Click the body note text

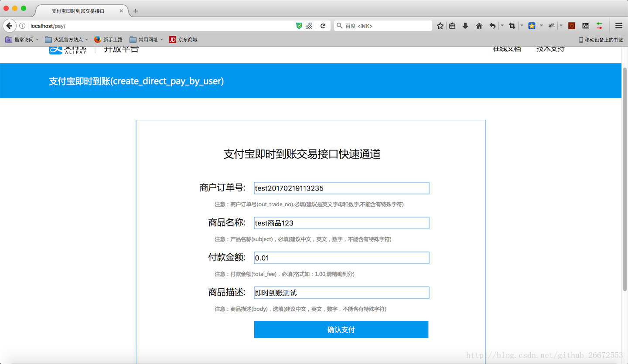point(300,309)
